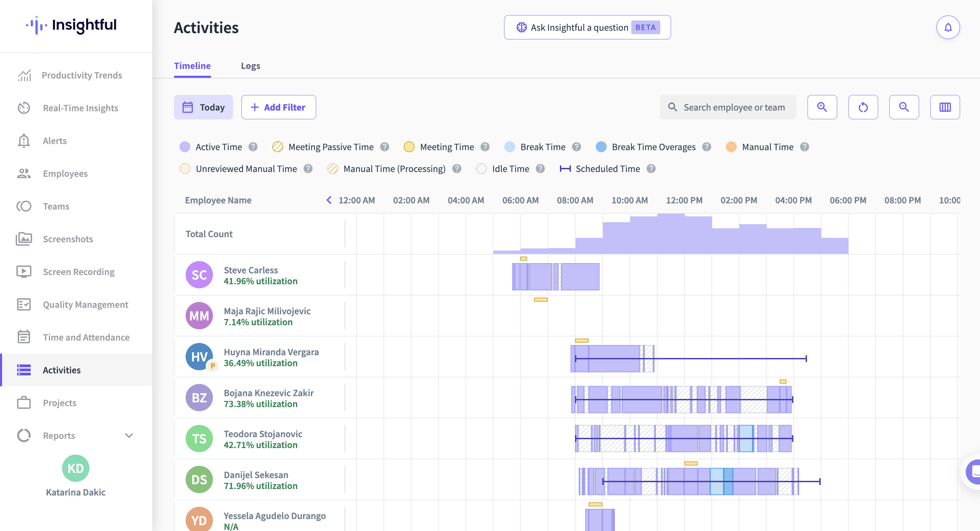Switch to the Logs tab
Image resolution: width=980 pixels, height=531 pixels.
(x=250, y=66)
